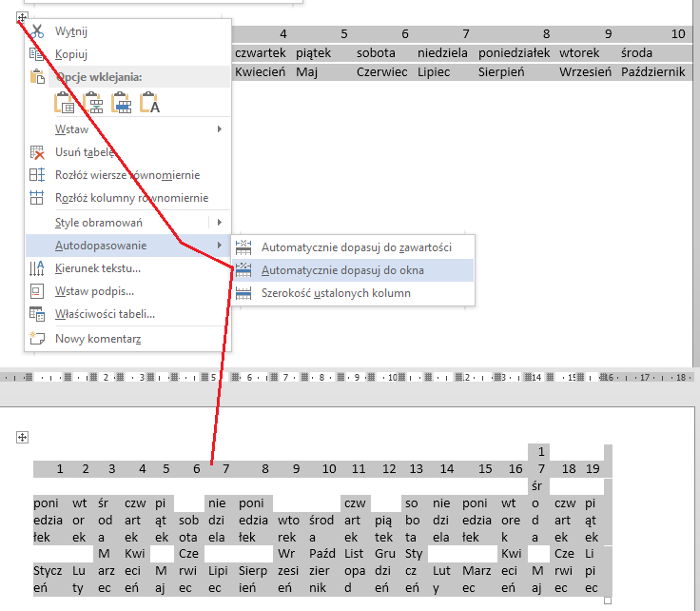Image resolution: width=700 pixels, height=611 pixels.
Task: Click the distribute rows evenly icon
Action: [x=37, y=174]
